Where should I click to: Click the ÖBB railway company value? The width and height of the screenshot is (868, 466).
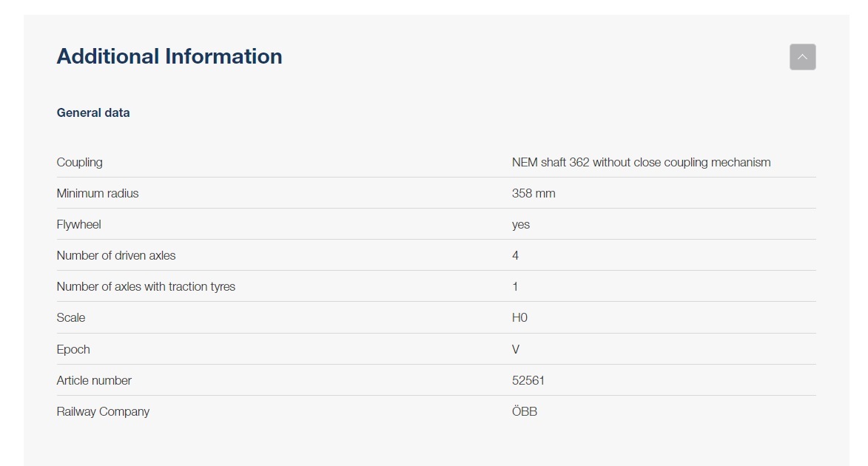(525, 411)
